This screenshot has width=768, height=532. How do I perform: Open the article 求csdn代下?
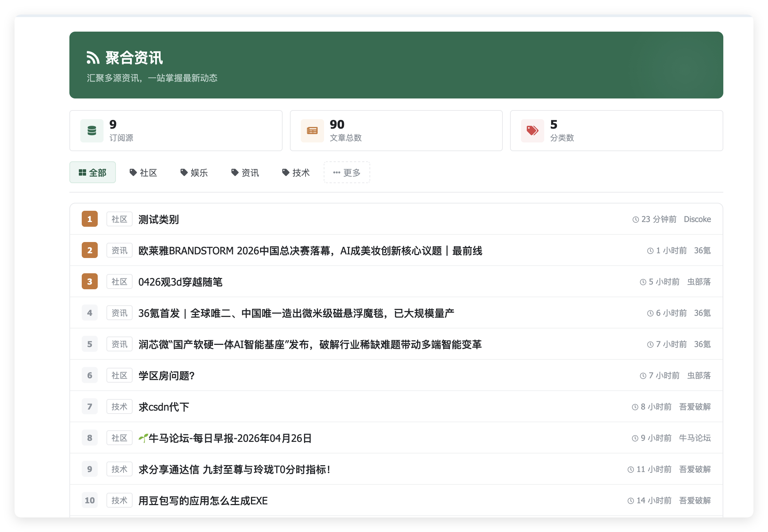163,407
